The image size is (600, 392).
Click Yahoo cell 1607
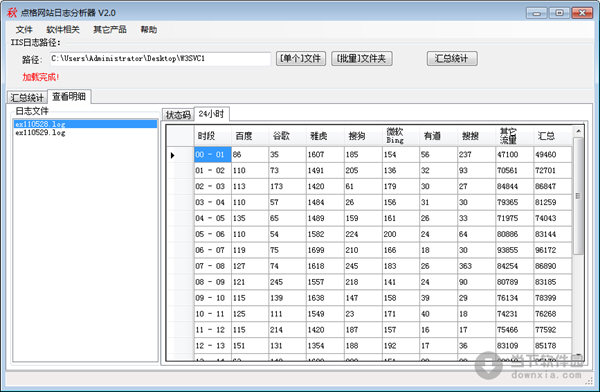325,155
